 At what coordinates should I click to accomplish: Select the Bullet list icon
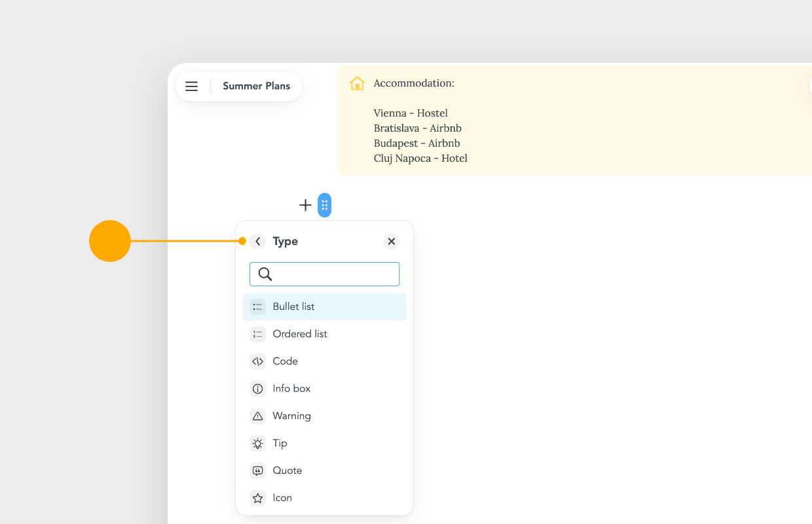coord(258,307)
